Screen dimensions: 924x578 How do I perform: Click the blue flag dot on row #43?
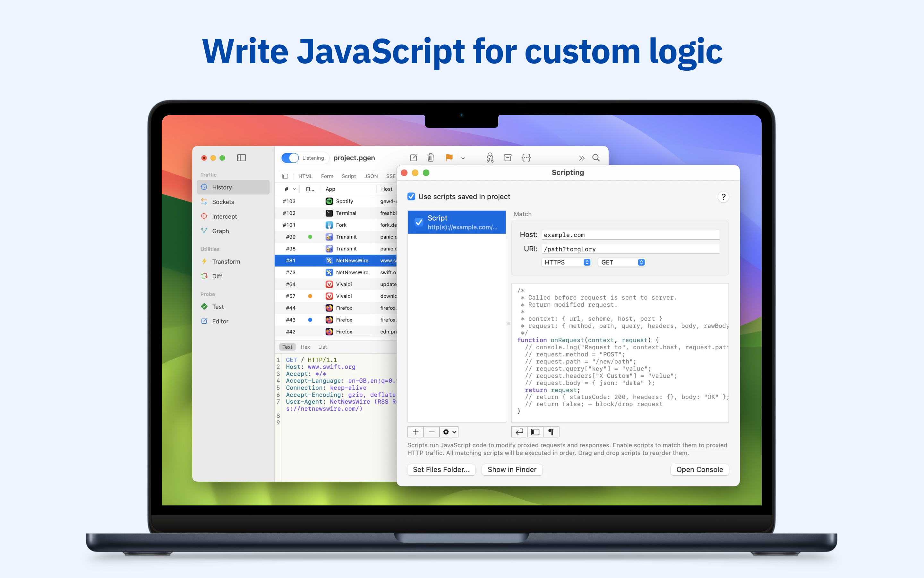click(310, 320)
